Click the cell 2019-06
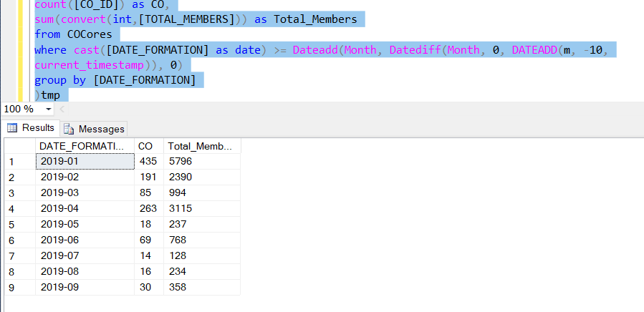Viewport: 644px width, 312px height. (85, 240)
